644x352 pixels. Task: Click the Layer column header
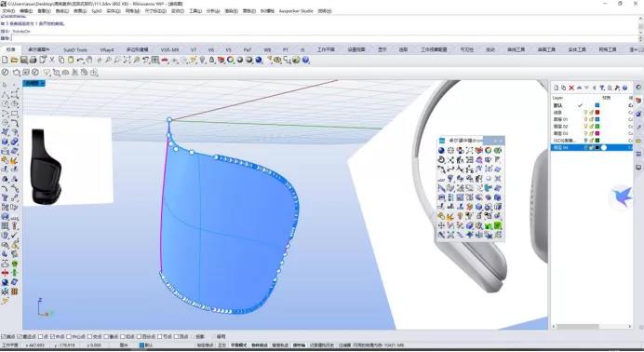point(557,98)
